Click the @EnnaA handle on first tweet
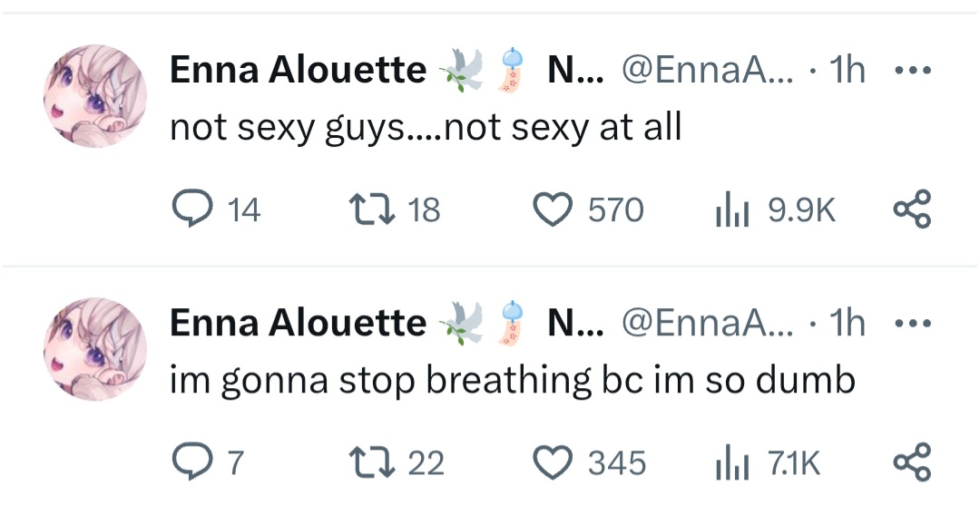This screenshot has height=515, width=980. point(706,71)
